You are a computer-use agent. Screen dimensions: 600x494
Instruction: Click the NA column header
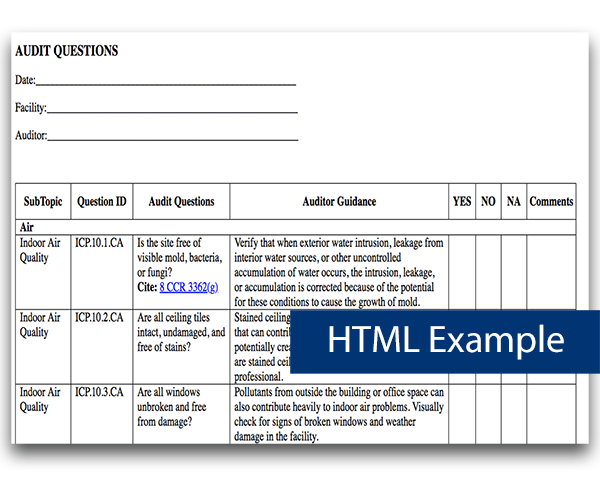click(x=514, y=201)
